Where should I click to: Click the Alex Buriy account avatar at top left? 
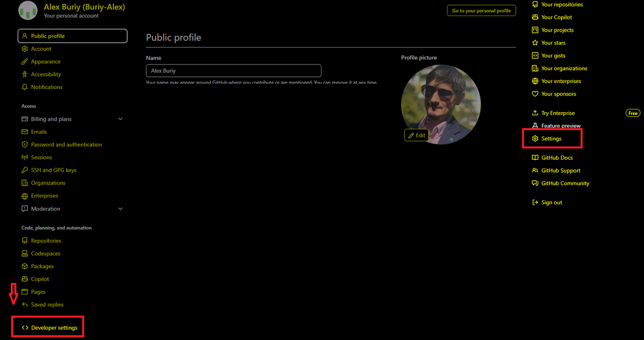(x=28, y=10)
